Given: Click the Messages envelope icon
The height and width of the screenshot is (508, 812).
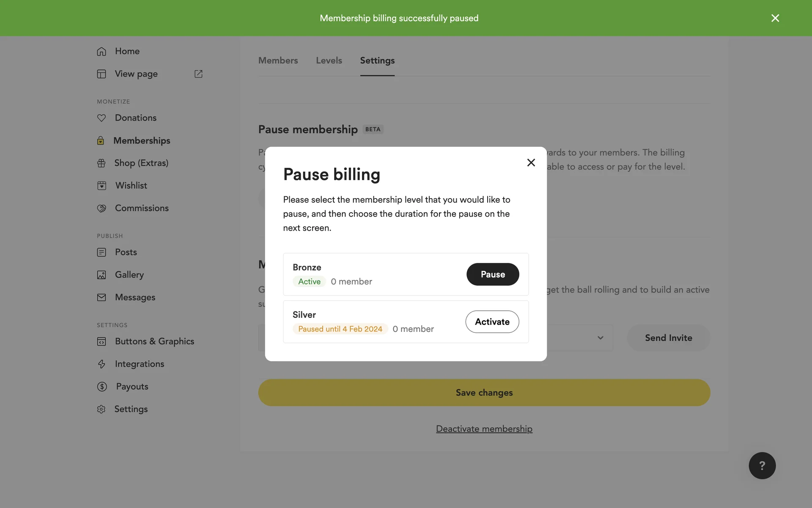Looking at the screenshot, I should 101,298.
